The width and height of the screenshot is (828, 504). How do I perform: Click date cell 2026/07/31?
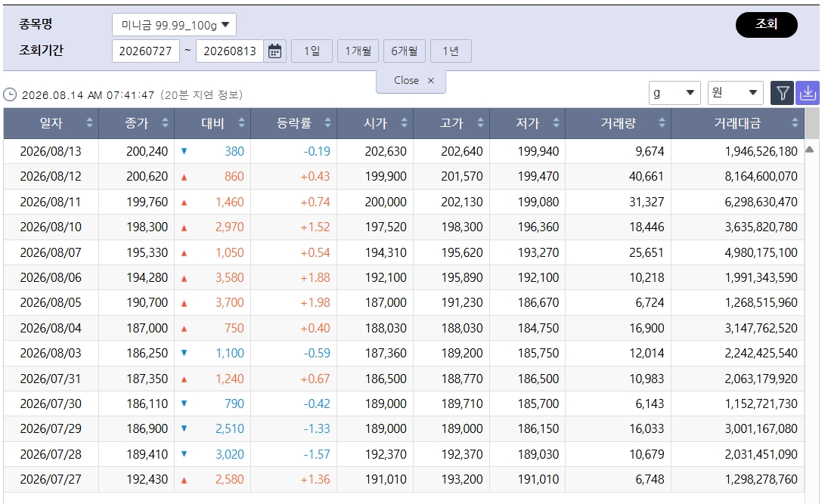[51, 379]
